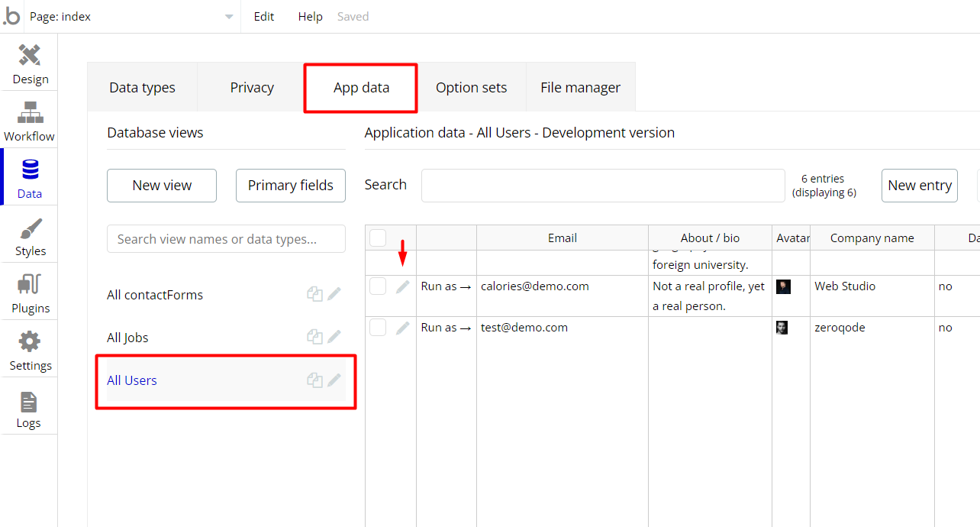Click the New view button
Screen dimensions: 980x527
162,186
